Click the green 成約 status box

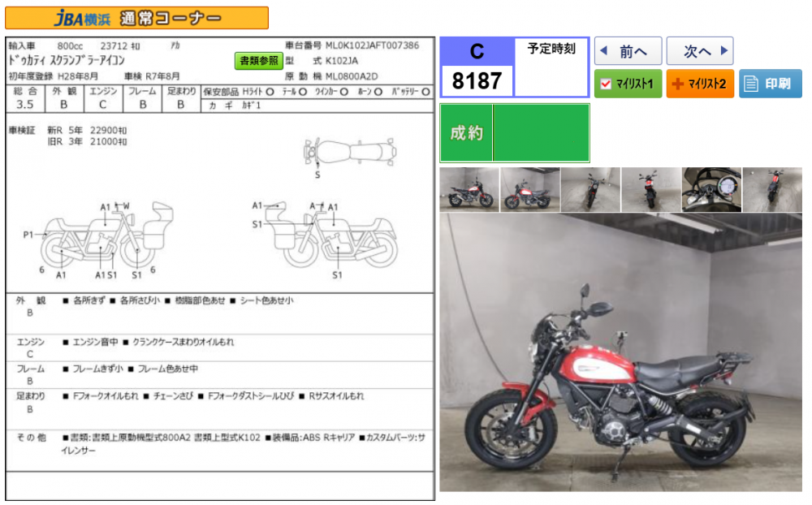pos(514,133)
